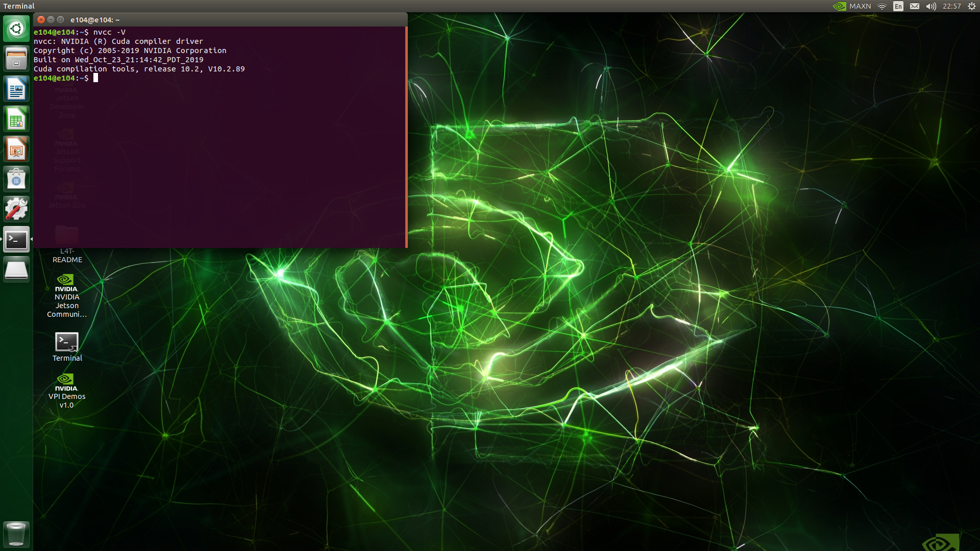
Task: Open sound volume indicator menu
Action: pos(931,6)
